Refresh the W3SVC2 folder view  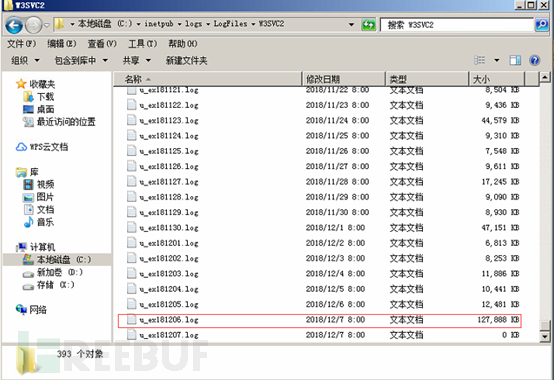(369, 24)
